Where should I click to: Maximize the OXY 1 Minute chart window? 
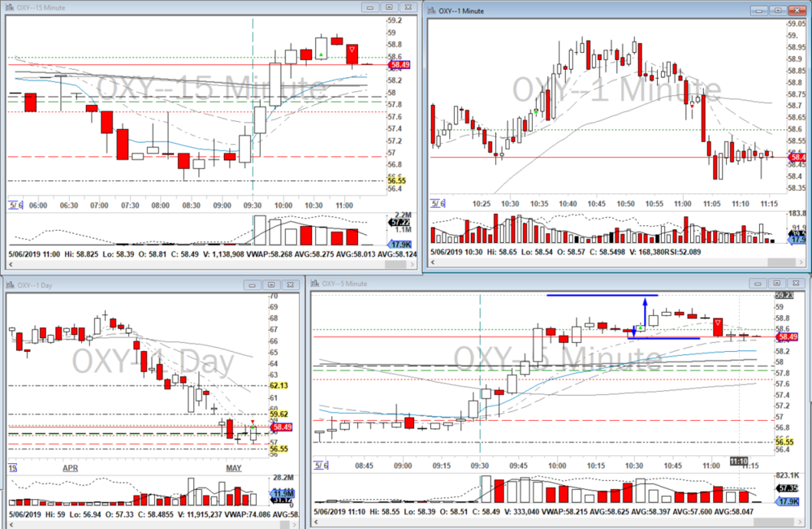[x=778, y=10]
